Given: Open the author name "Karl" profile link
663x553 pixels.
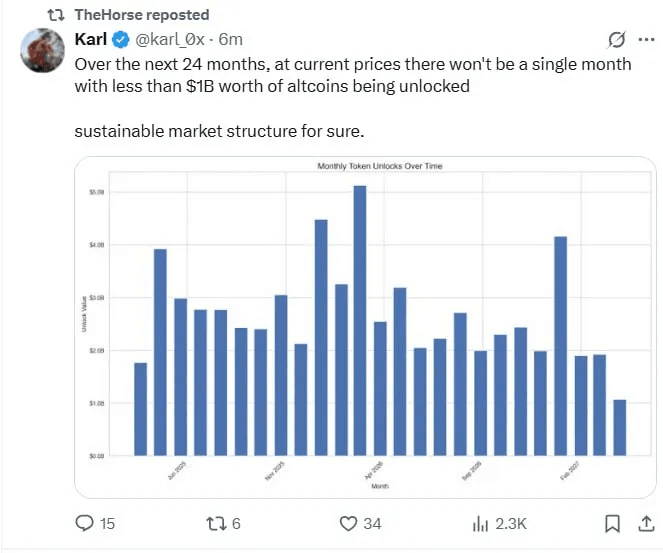Looking at the screenshot, I should click(91, 40).
